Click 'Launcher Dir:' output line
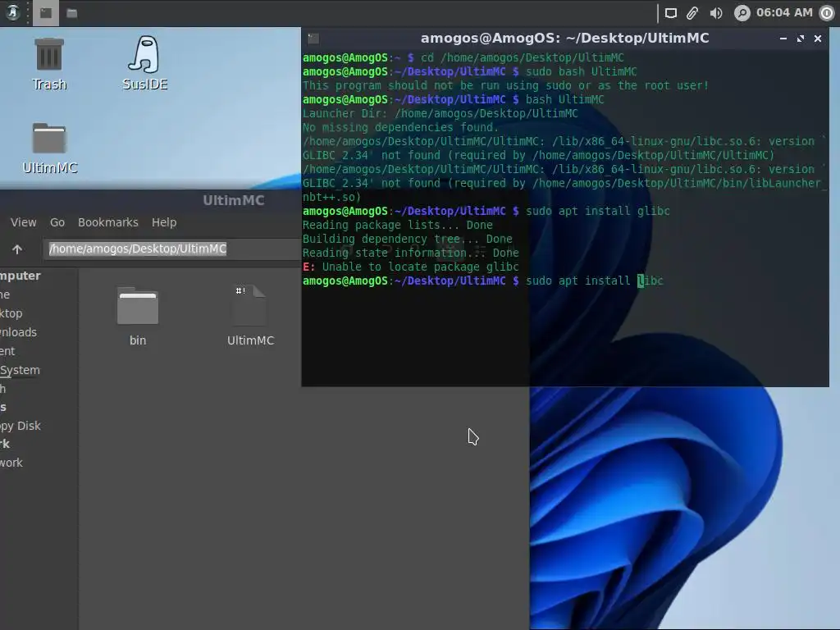 point(441,113)
